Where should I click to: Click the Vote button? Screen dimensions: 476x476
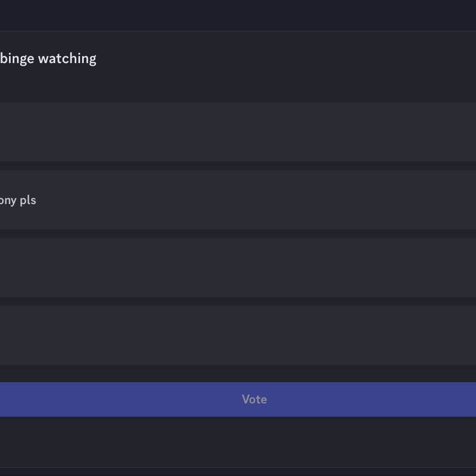(x=254, y=399)
